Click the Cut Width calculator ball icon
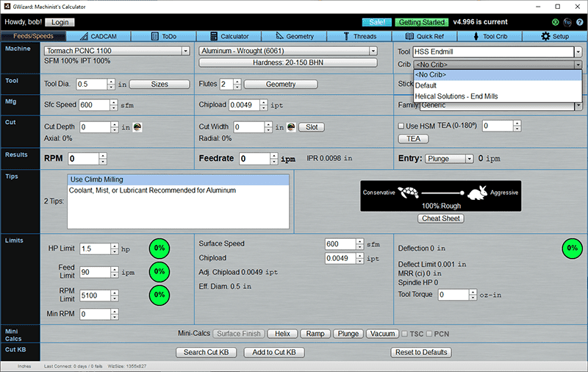This screenshot has height=372, width=588. pyautogui.click(x=291, y=127)
